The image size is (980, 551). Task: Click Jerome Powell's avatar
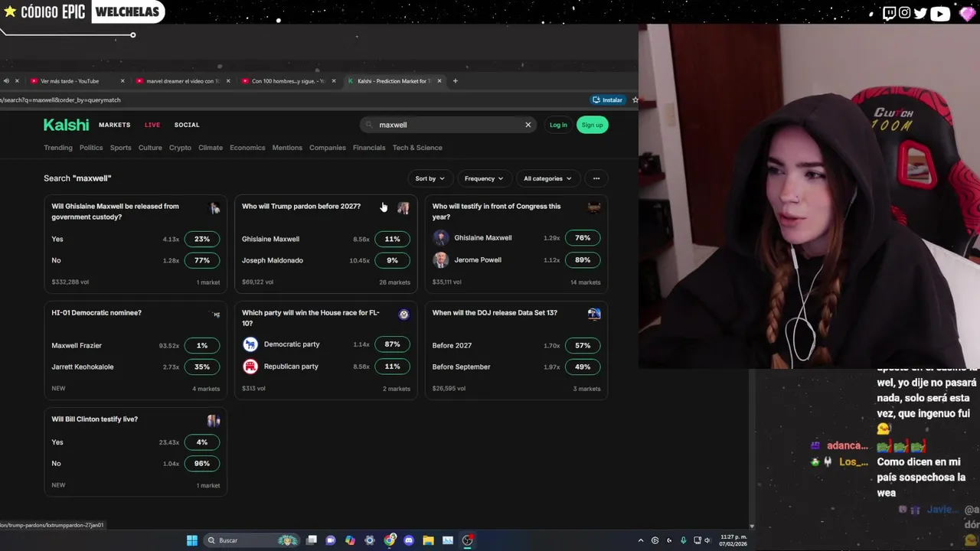pos(440,260)
